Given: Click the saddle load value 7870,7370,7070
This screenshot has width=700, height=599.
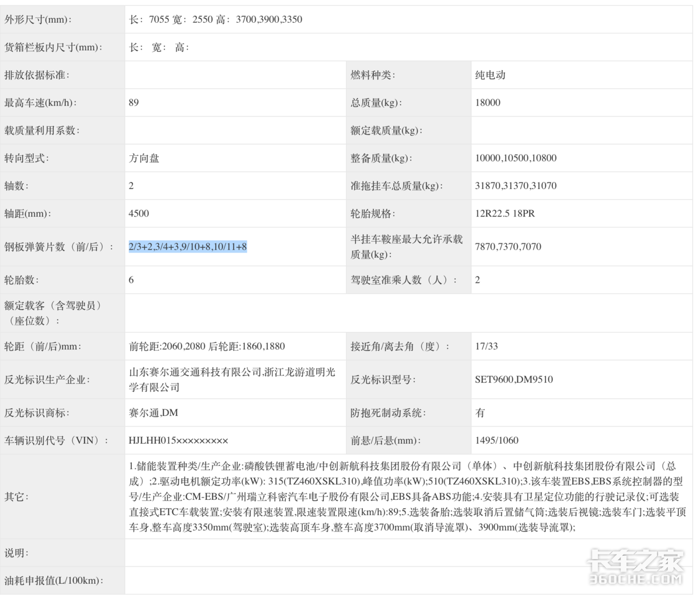Looking at the screenshot, I should [x=508, y=247].
